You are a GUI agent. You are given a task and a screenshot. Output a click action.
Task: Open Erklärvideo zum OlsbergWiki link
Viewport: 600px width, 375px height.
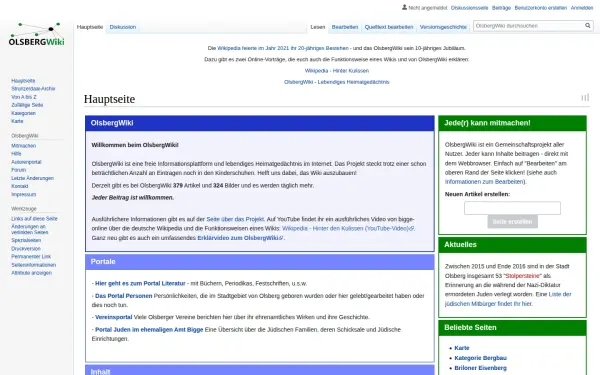pos(240,238)
